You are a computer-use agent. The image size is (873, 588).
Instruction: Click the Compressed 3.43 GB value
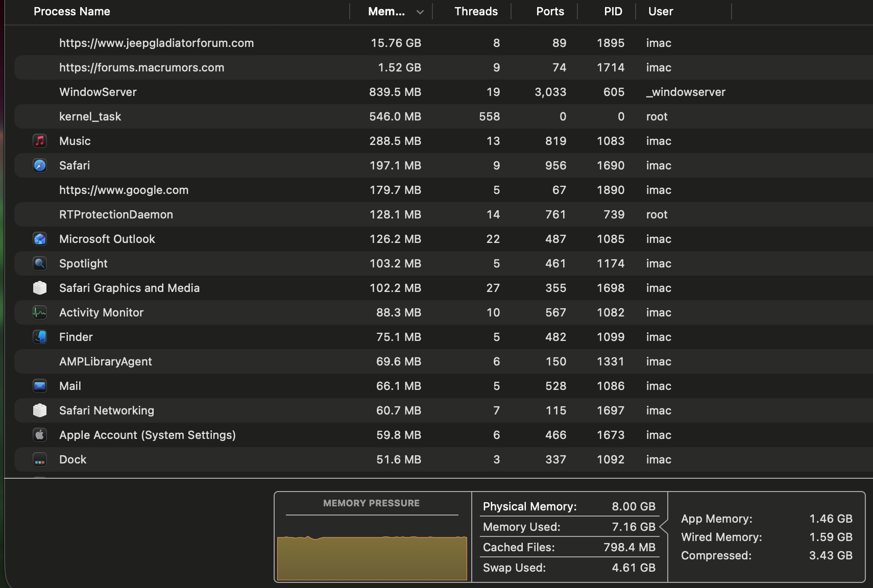coord(831,555)
